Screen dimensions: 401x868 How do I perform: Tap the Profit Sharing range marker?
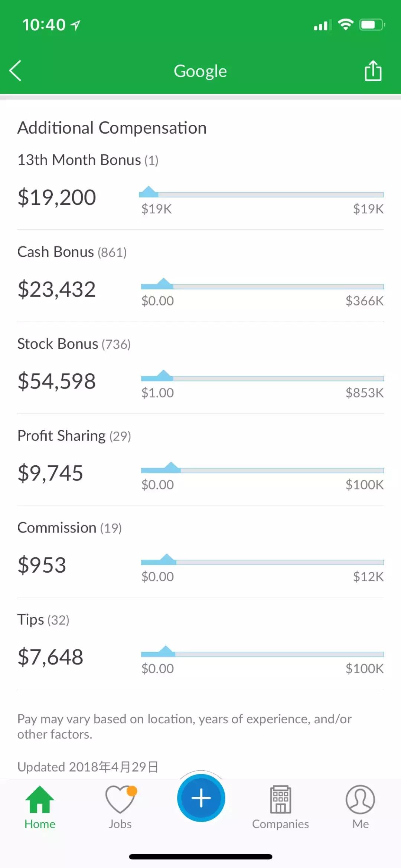[171, 468]
